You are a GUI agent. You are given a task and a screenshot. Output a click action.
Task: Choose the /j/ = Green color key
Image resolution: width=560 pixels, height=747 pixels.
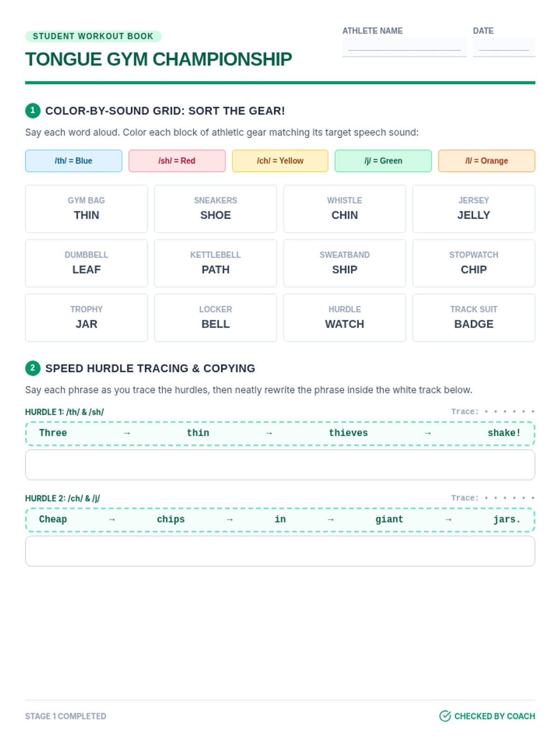coord(383,161)
